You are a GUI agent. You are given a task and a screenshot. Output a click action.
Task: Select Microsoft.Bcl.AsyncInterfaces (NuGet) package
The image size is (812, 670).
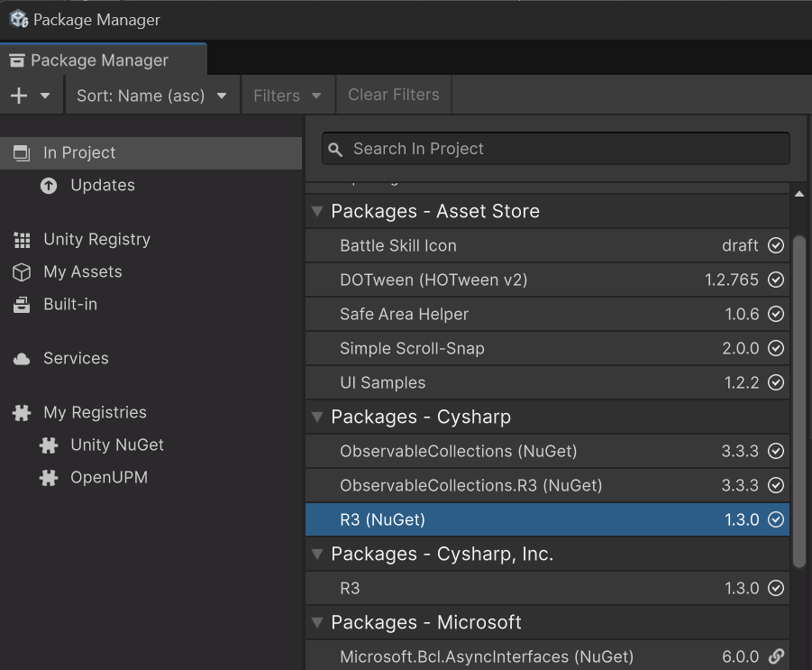(x=547, y=656)
